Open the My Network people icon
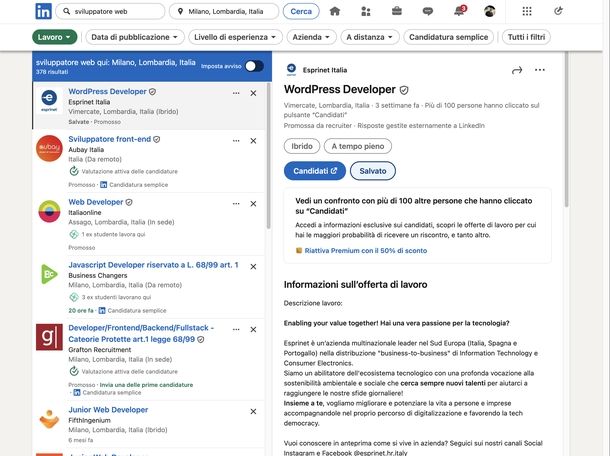 click(x=366, y=11)
